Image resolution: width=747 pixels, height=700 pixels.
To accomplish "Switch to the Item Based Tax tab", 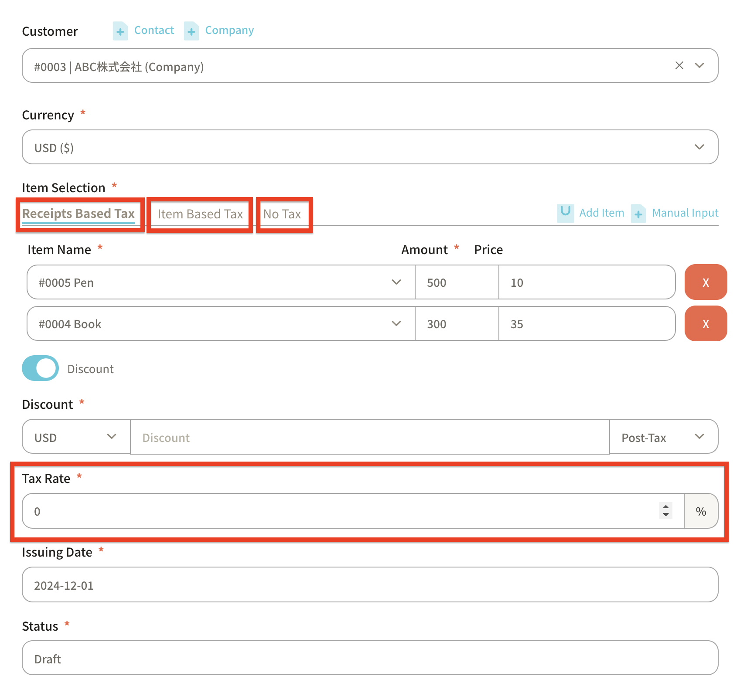I will coord(200,214).
